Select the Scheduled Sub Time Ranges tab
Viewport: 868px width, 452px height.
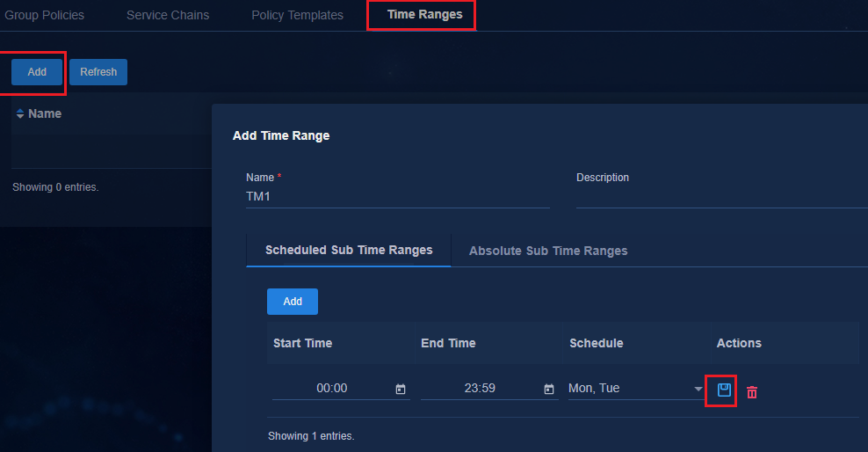coord(349,251)
